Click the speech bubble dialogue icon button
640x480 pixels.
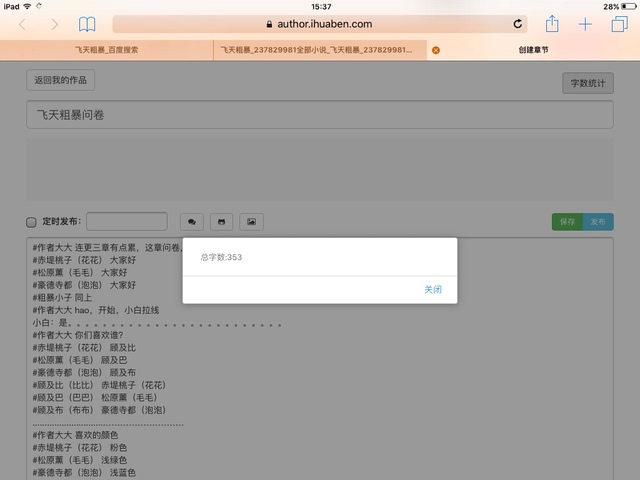tap(191, 221)
